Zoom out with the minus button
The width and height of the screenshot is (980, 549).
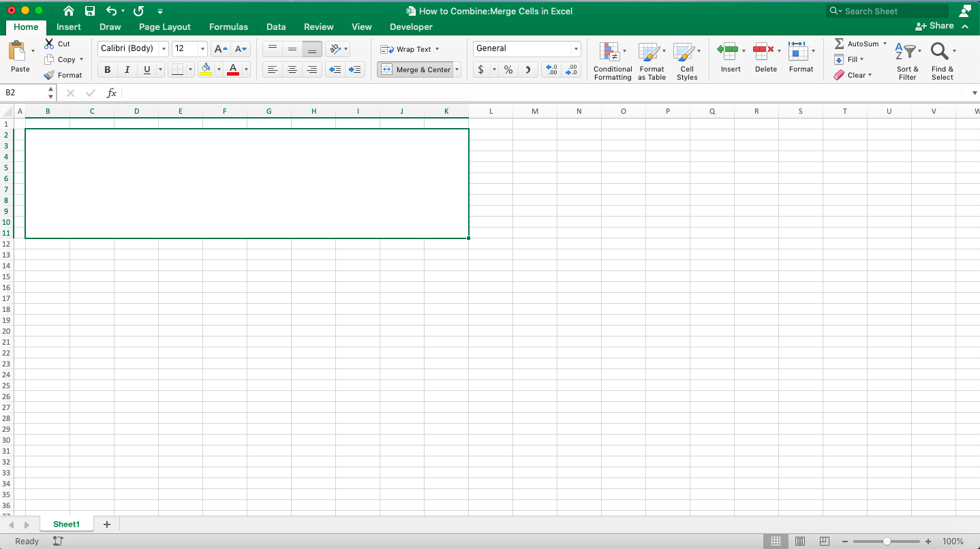click(x=846, y=542)
